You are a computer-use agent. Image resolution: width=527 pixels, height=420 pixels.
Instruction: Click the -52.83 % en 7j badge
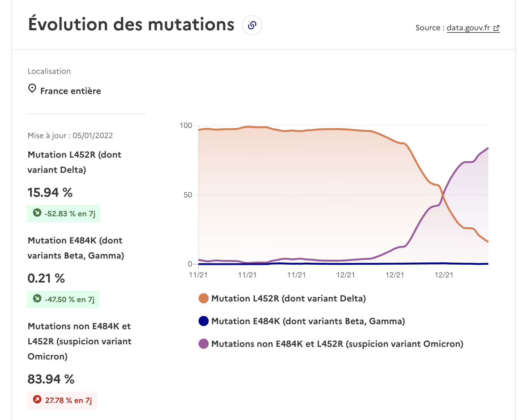point(64,214)
